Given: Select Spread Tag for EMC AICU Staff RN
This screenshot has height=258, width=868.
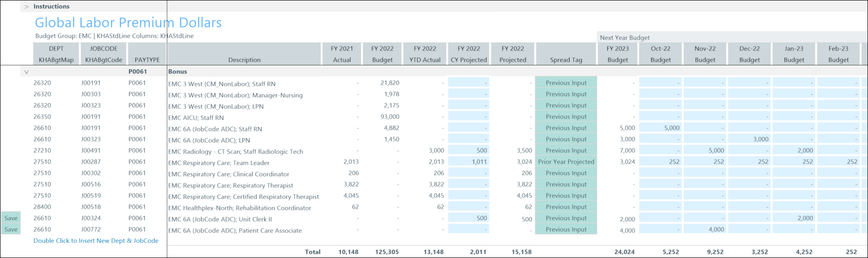Looking at the screenshot, I should pyautogui.click(x=566, y=117).
